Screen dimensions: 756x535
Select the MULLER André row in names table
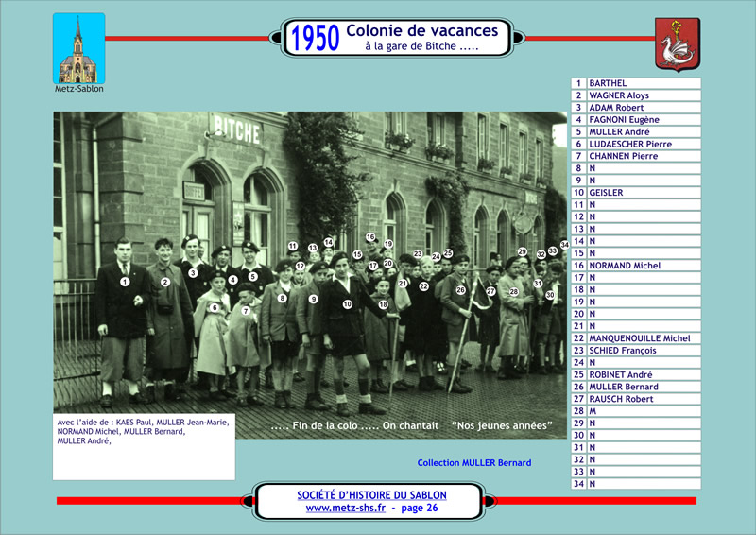coord(644,131)
